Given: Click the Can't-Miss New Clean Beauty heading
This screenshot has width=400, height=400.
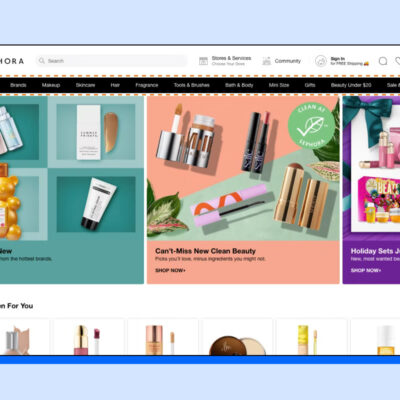Looking at the screenshot, I should pyautogui.click(x=205, y=251).
